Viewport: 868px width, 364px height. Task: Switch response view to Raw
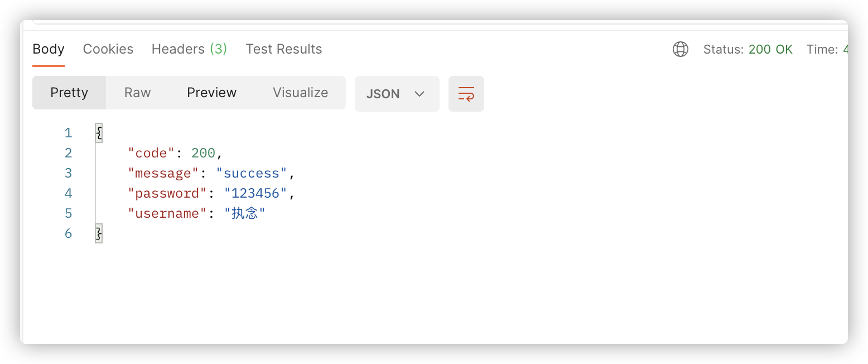[137, 93]
